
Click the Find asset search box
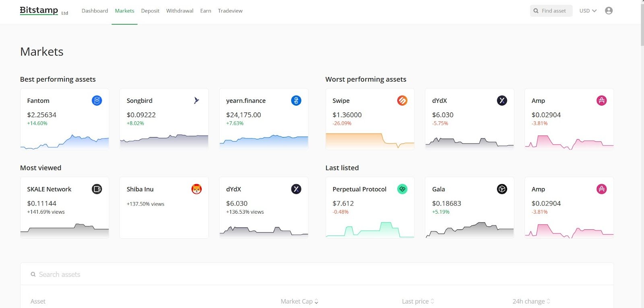point(551,11)
